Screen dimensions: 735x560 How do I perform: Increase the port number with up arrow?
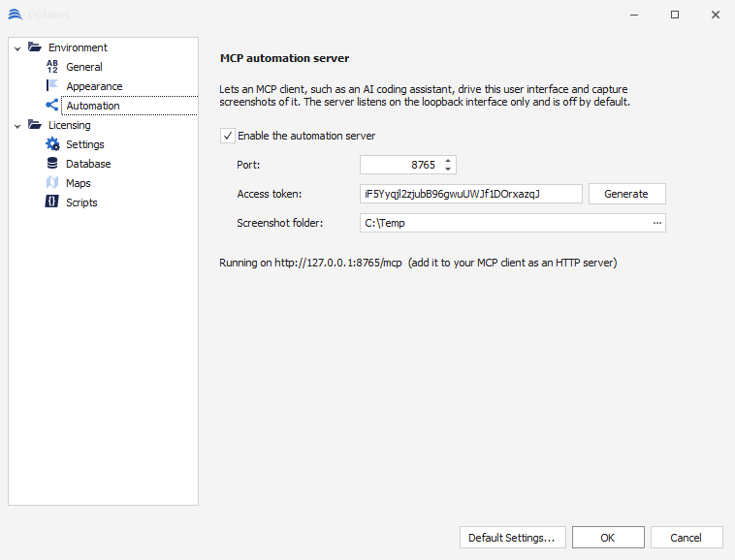pyautogui.click(x=448, y=161)
